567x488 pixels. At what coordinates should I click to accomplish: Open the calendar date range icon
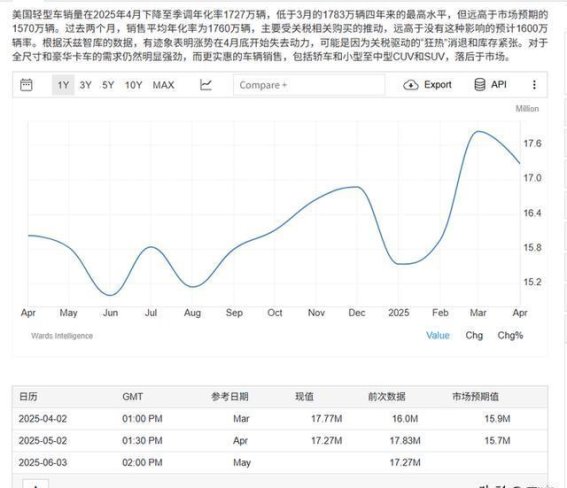pos(26,85)
